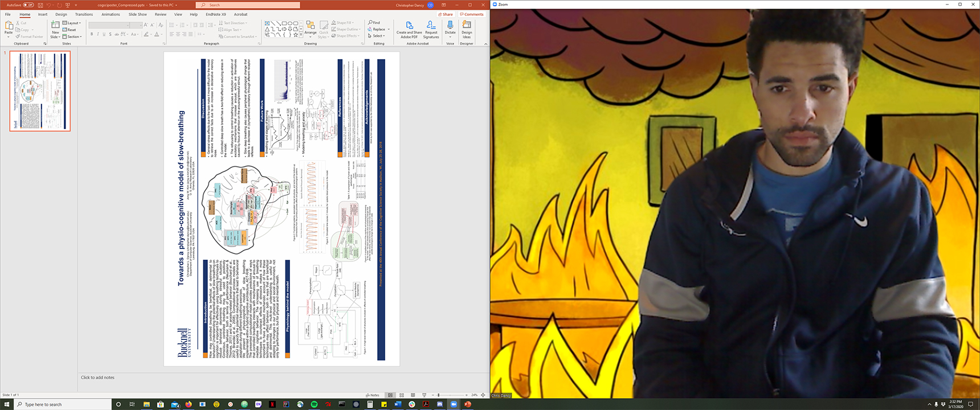Screen dimensions: 980x410
Task: Click the Font Color swatch button
Action: point(157,34)
